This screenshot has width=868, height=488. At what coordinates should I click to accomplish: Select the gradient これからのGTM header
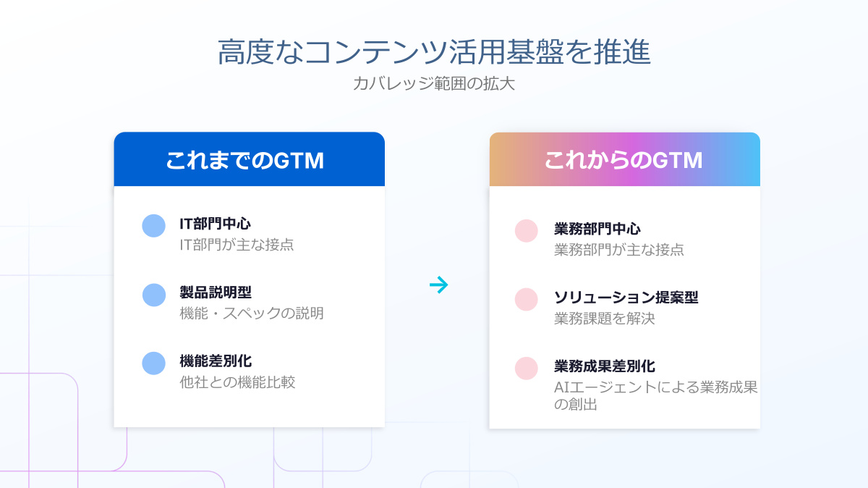point(624,160)
